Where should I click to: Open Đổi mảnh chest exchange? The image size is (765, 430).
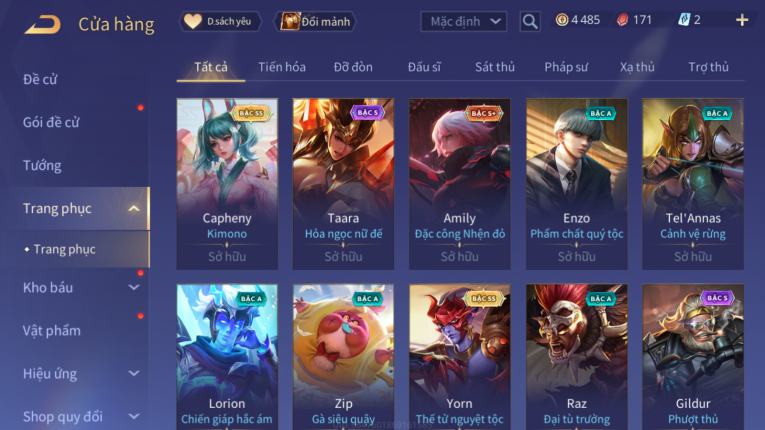317,21
